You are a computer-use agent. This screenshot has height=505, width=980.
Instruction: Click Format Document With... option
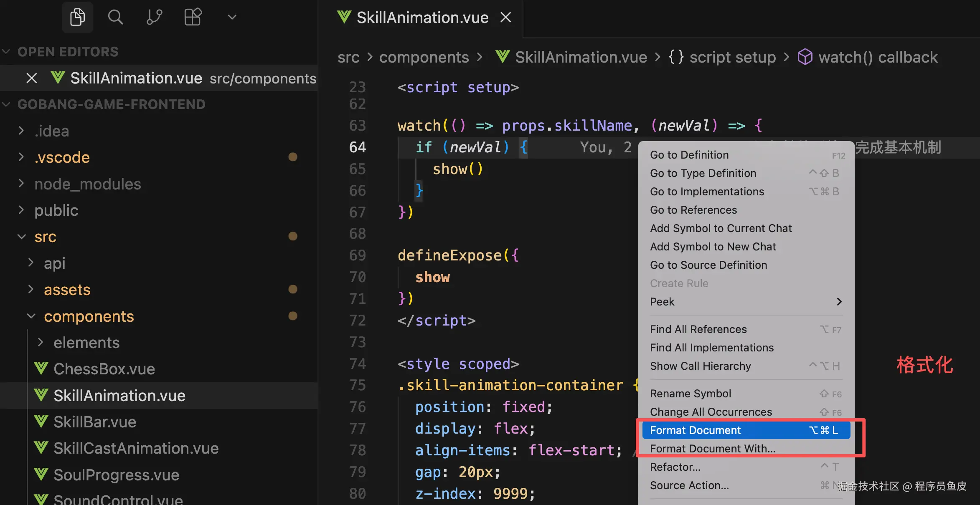coord(712,449)
